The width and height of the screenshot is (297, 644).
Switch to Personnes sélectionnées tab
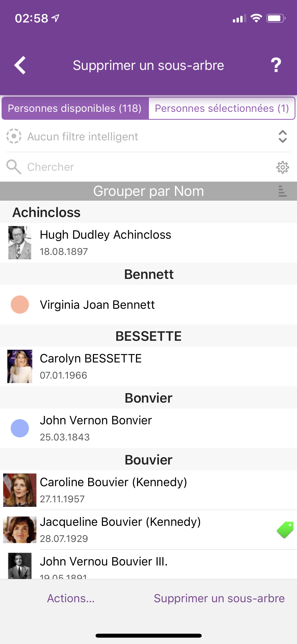[x=222, y=108]
